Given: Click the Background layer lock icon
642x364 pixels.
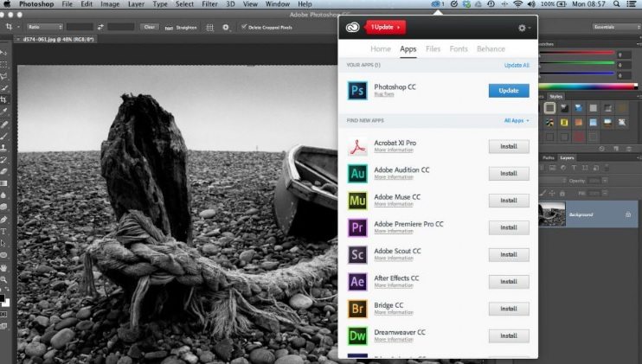Looking at the screenshot, I should click(x=628, y=214).
